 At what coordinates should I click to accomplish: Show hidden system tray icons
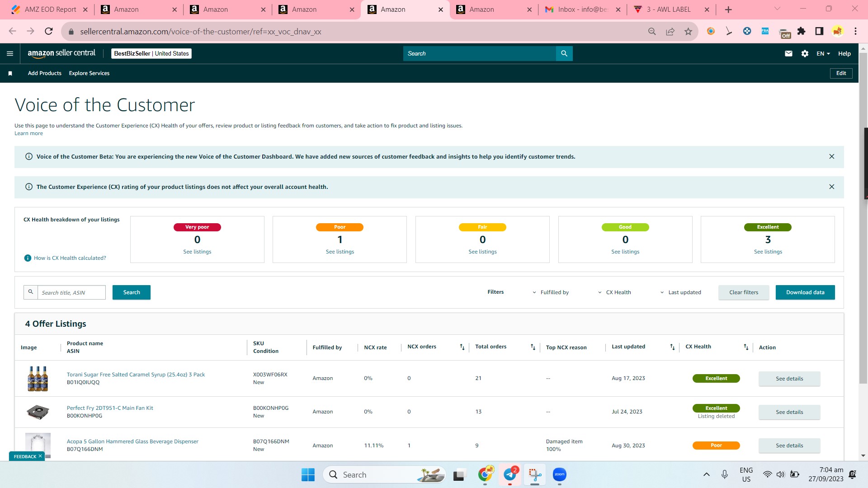click(706, 474)
